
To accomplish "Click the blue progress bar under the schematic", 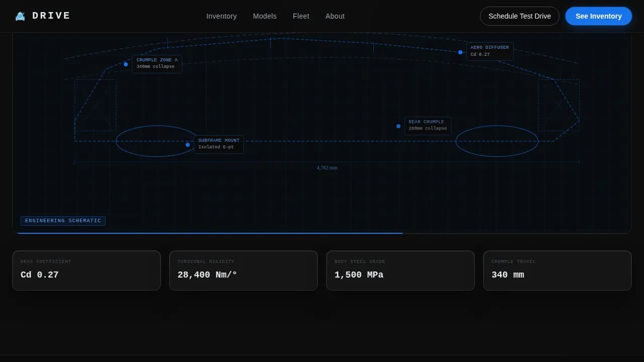I will pyautogui.click(x=209, y=233).
